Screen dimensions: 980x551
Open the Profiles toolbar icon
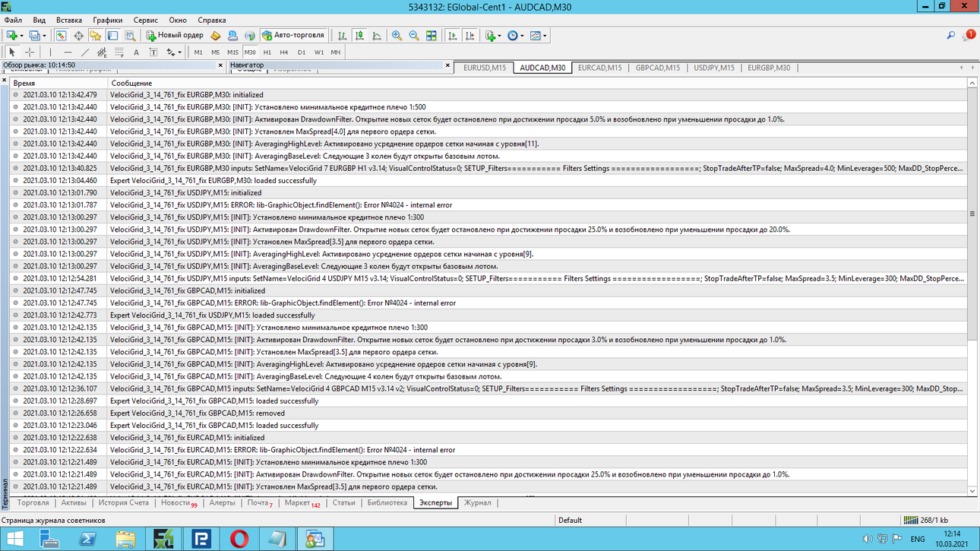[34, 35]
